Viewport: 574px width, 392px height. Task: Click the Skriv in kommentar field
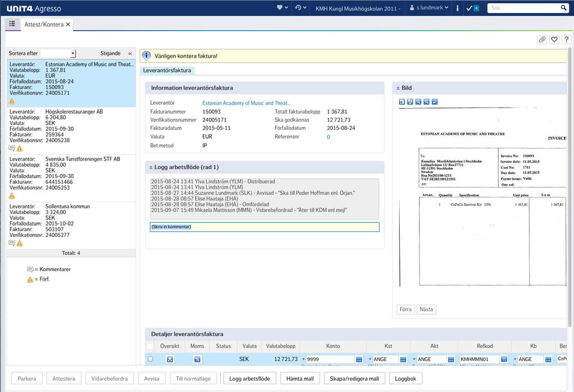tap(265, 227)
